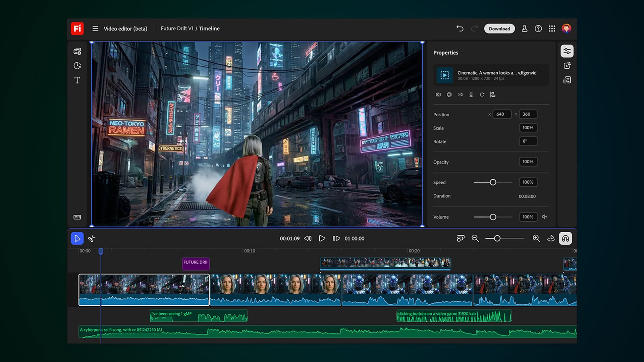The width and height of the screenshot is (644, 362).
Task: Open Help via the question mark
Action: (538, 28)
